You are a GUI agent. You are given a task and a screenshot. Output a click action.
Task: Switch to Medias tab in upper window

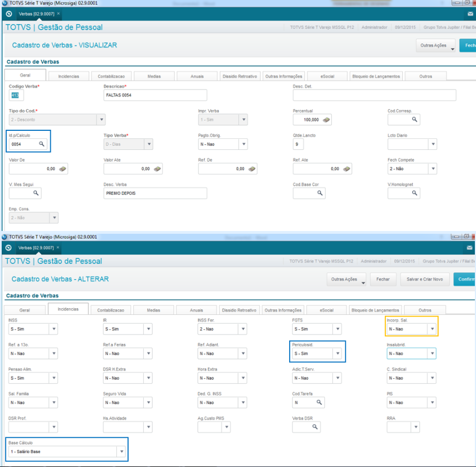[154, 76]
